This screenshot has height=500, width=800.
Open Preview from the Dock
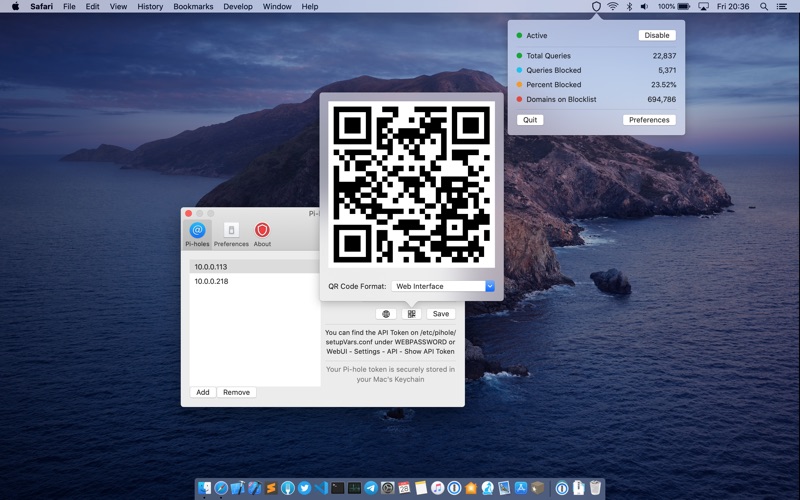pyautogui.click(x=504, y=488)
